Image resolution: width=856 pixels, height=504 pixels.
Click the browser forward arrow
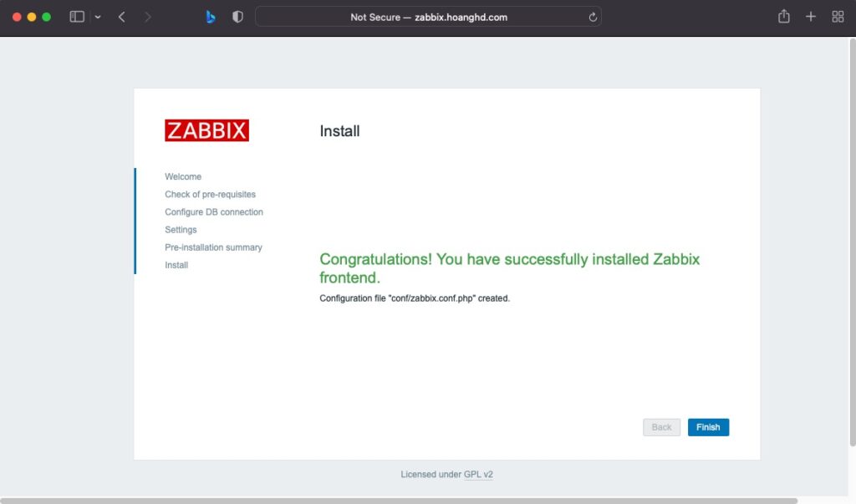coord(147,17)
